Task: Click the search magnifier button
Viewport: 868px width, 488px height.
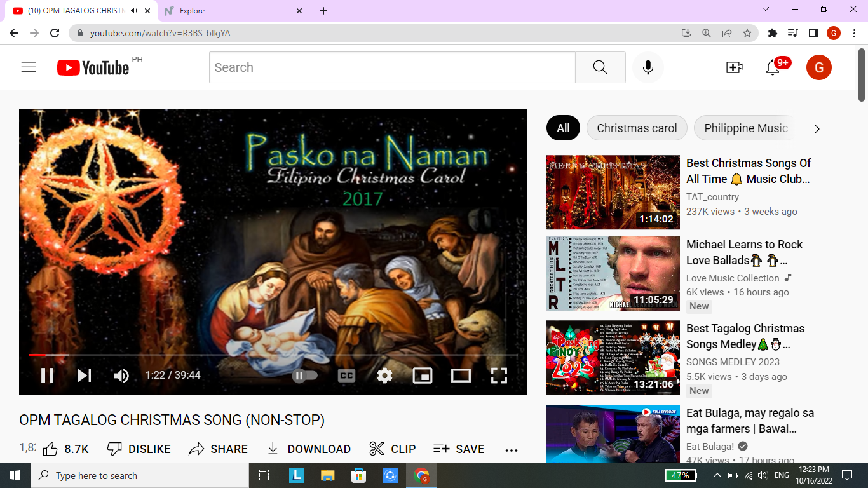Action: [x=600, y=67]
